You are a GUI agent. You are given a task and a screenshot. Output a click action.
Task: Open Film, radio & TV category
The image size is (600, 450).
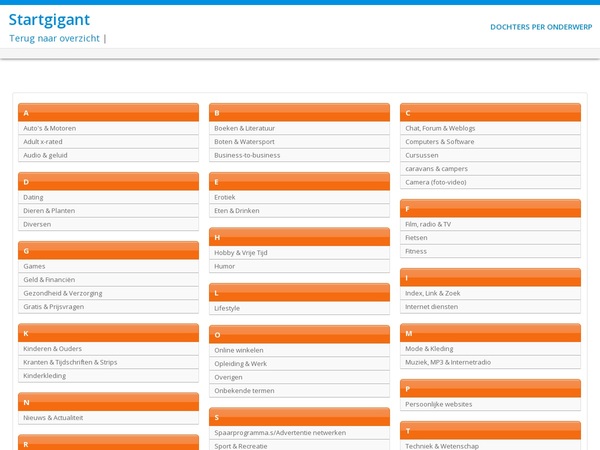[x=490, y=224]
